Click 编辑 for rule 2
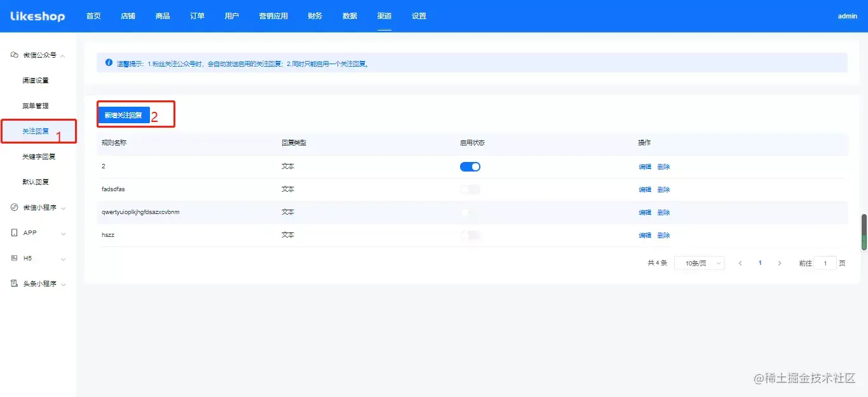868x397 pixels. pyautogui.click(x=645, y=167)
